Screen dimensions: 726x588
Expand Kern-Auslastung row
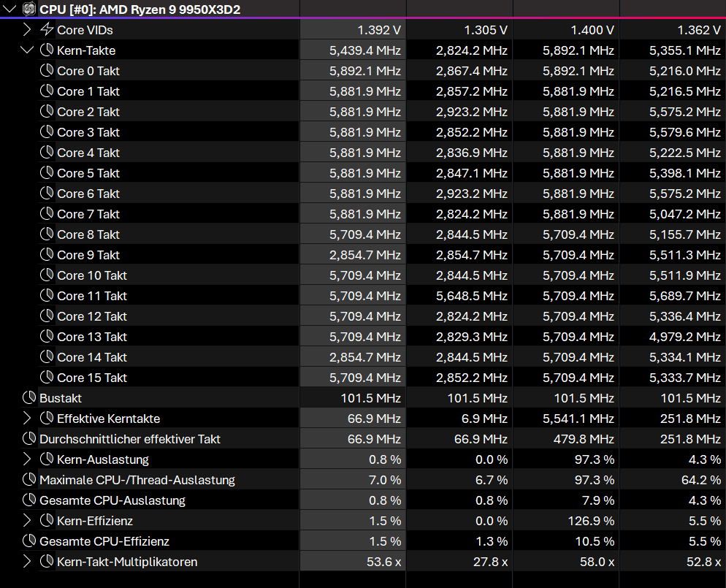27,459
